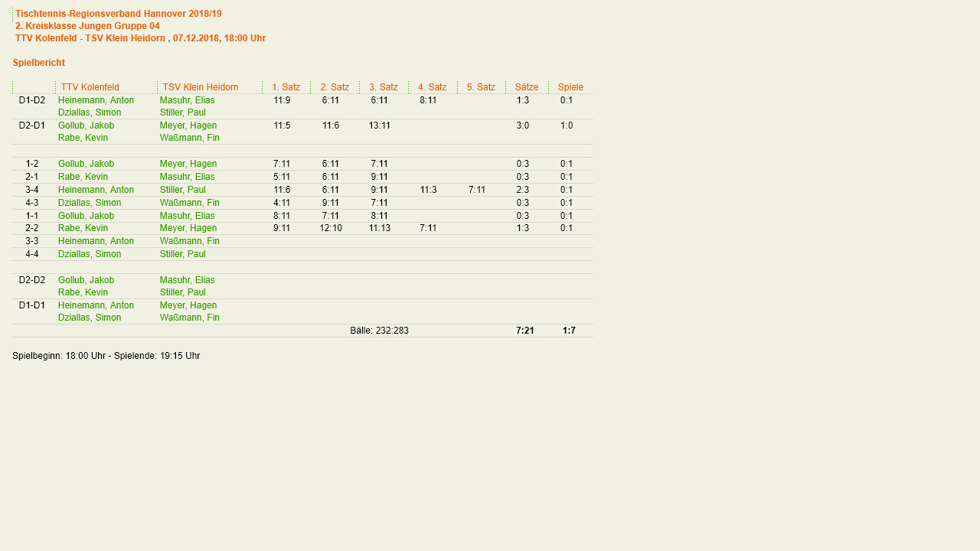Open Rabe, Kevin in the 2-2 match row

(83, 228)
